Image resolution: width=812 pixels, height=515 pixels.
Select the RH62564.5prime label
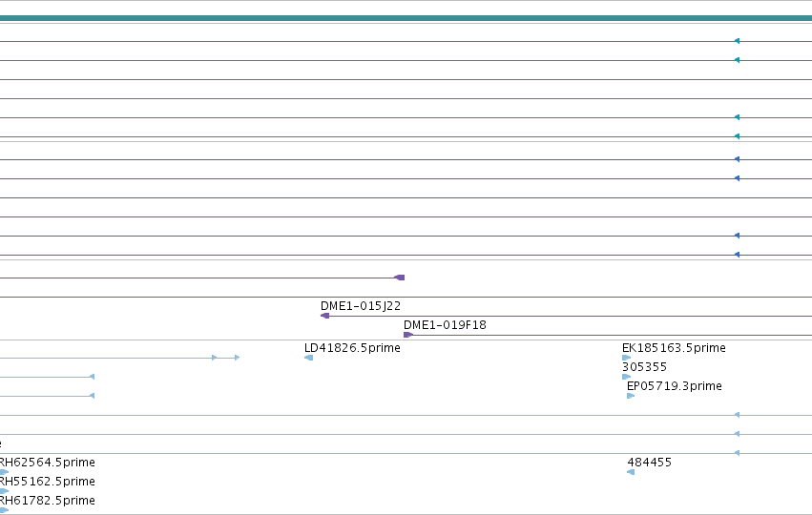[47, 463]
